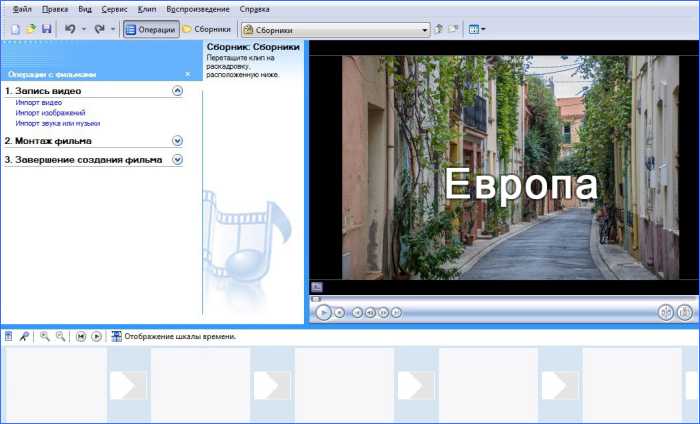The width and height of the screenshot is (700, 424).
Task: Click the Redo arrow icon
Action: pyautogui.click(x=99, y=30)
